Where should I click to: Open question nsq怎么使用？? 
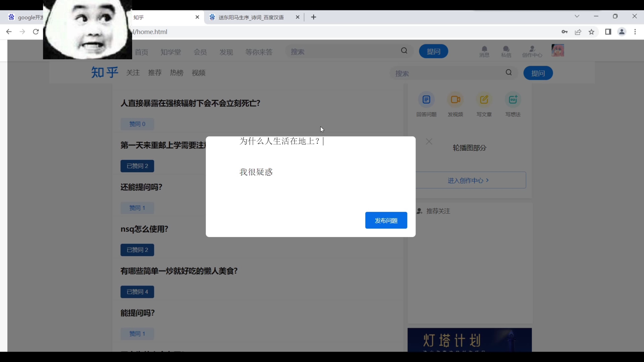pos(144,229)
